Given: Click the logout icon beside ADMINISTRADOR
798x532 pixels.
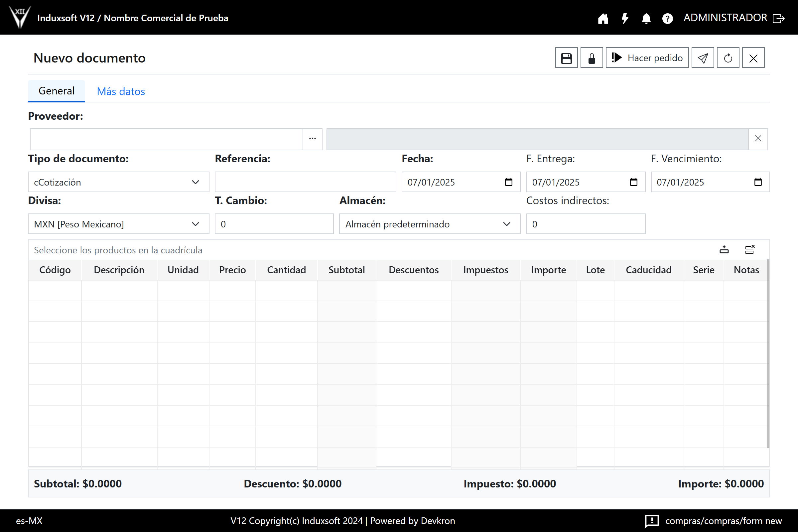Looking at the screenshot, I should (778, 18).
